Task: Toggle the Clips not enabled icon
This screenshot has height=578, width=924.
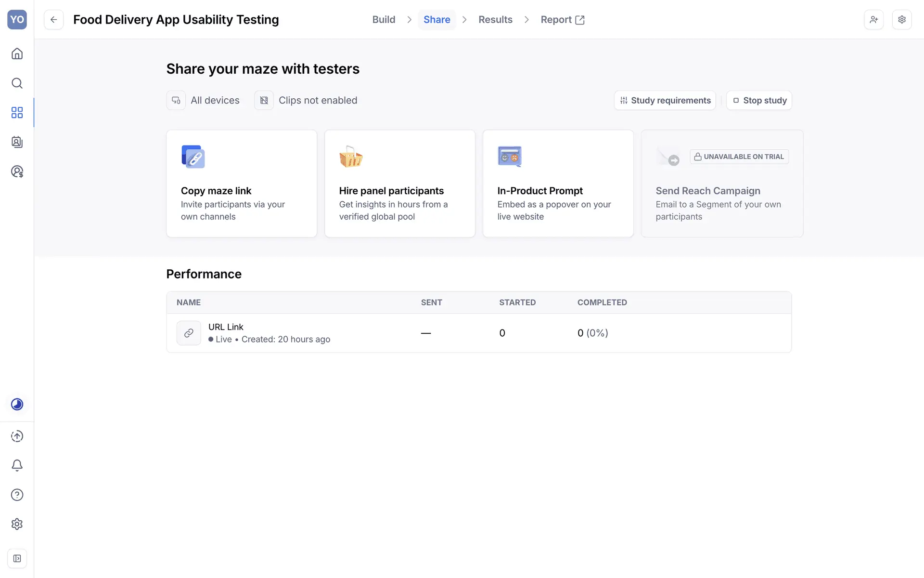Action: pos(264,100)
